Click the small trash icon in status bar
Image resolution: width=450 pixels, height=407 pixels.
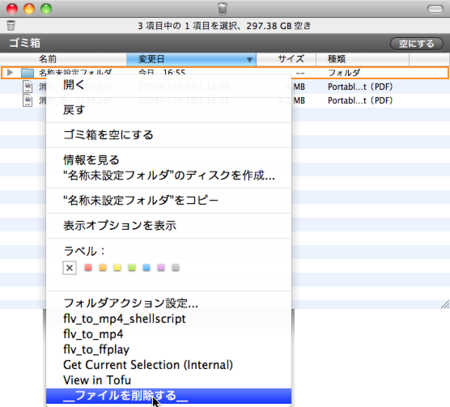click(x=11, y=26)
